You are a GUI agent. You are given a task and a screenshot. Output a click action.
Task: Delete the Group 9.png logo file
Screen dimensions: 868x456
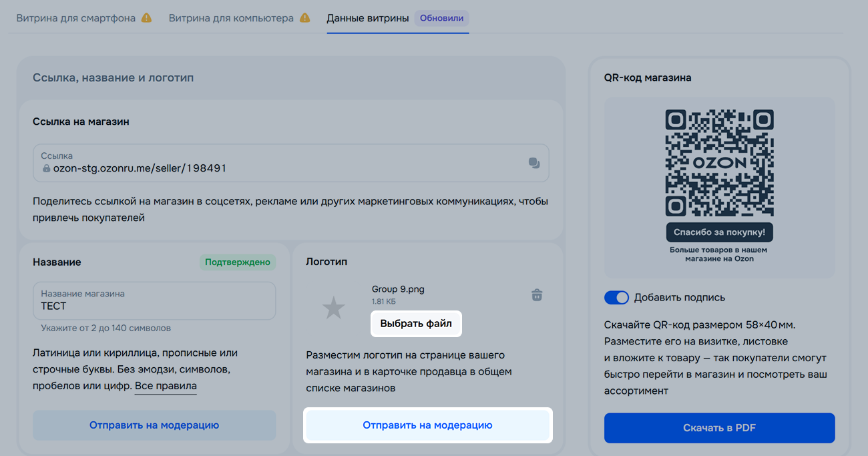coord(536,295)
